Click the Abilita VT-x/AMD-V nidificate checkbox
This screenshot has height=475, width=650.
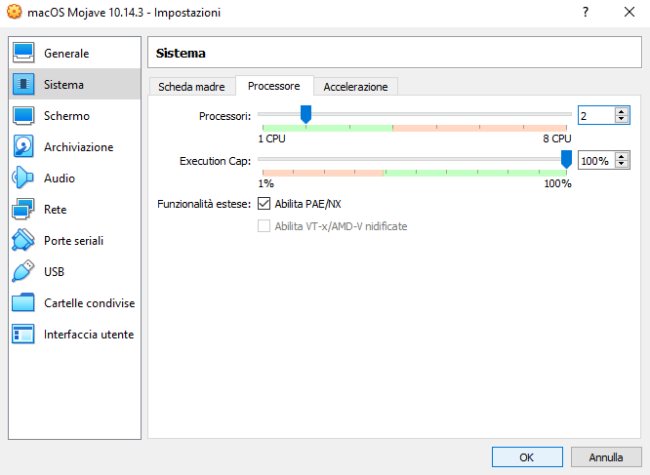coord(265,226)
